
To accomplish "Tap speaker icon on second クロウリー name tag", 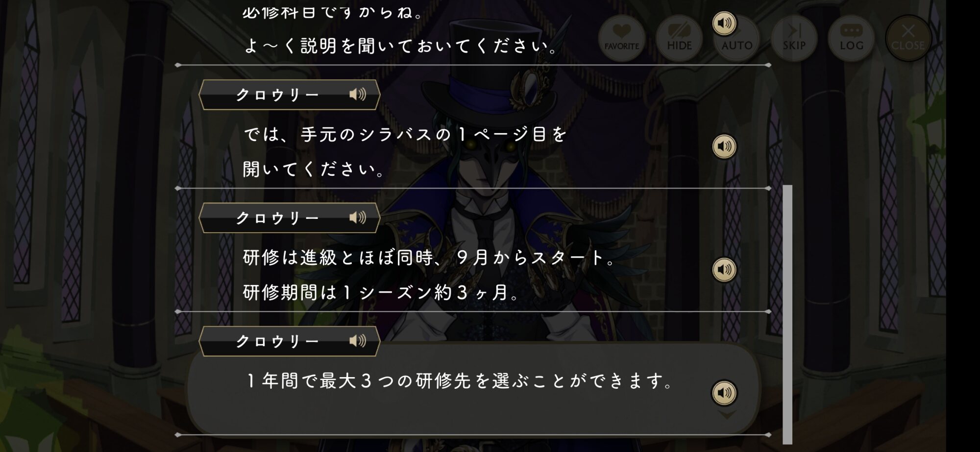I will 358,217.
